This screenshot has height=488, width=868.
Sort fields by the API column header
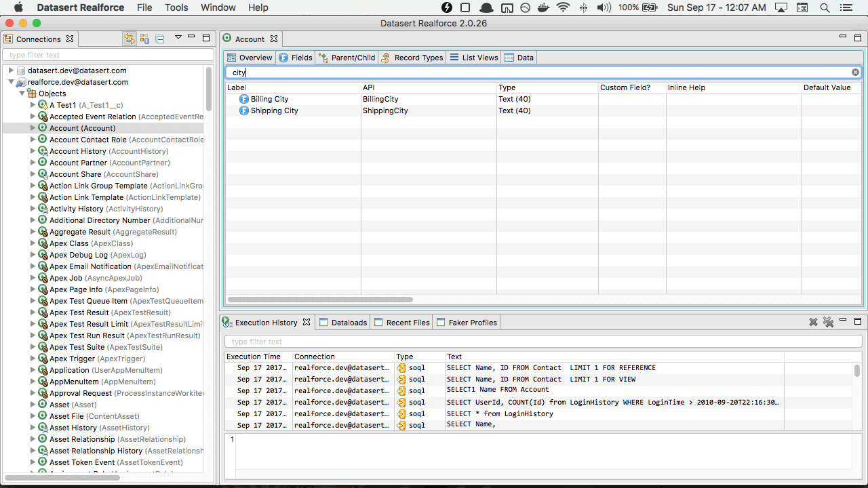pyautogui.click(x=429, y=87)
